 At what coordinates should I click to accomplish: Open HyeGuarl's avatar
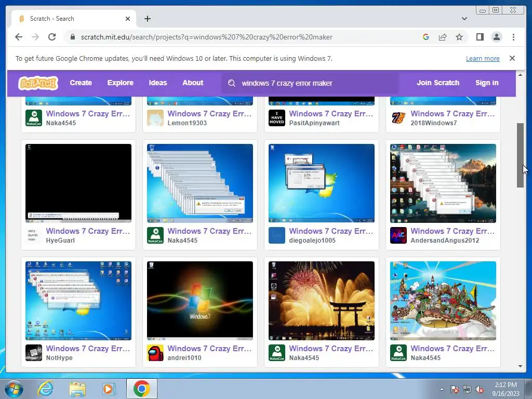click(x=34, y=235)
